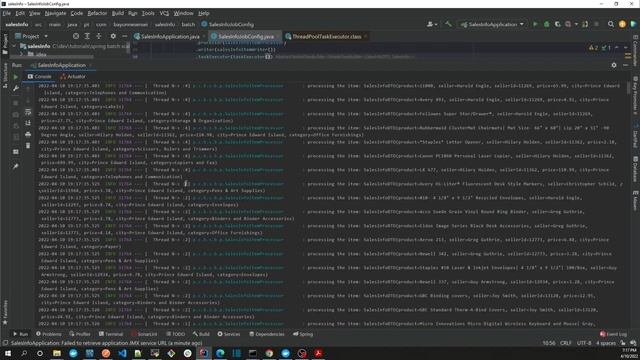Click the Debug bug icon in toolbar
This screenshot has height=360, width=640.
pyautogui.click(x=547, y=24)
